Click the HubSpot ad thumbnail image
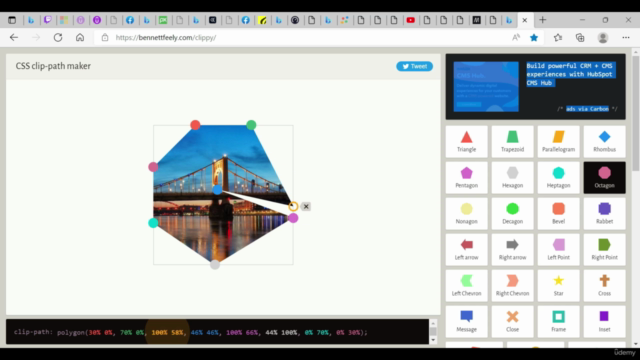Image resolution: width=640 pixels, height=360 pixels. (x=486, y=87)
